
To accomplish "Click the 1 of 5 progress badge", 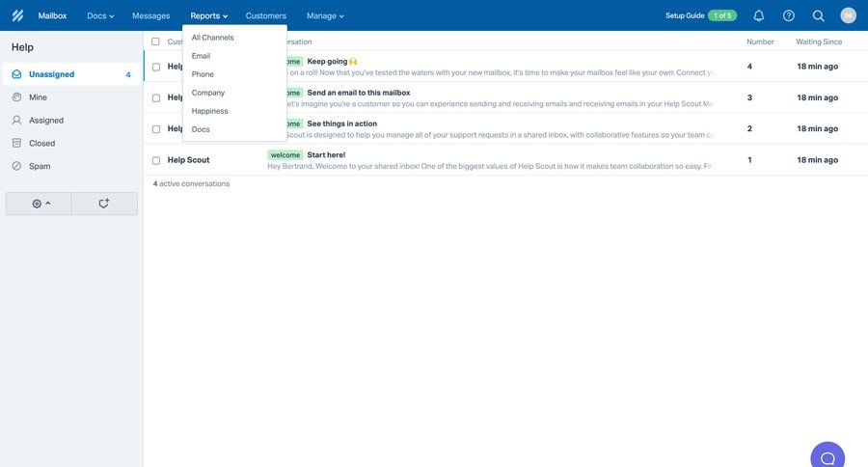I will (722, 15).
